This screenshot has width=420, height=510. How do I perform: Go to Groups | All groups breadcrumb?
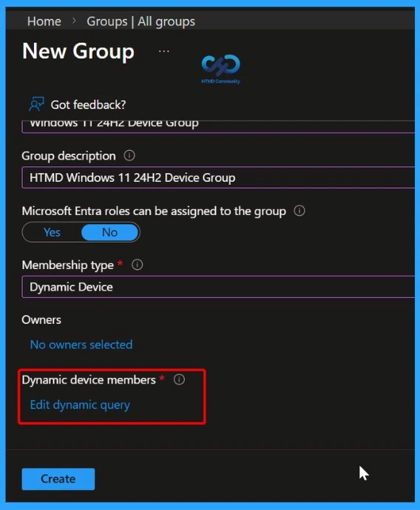click(140, 21)
